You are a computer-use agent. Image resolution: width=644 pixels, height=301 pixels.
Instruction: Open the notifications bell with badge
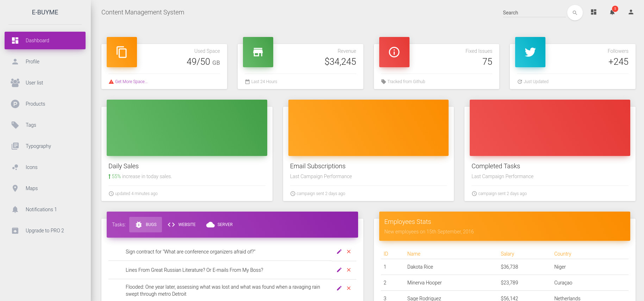point(612,12)
